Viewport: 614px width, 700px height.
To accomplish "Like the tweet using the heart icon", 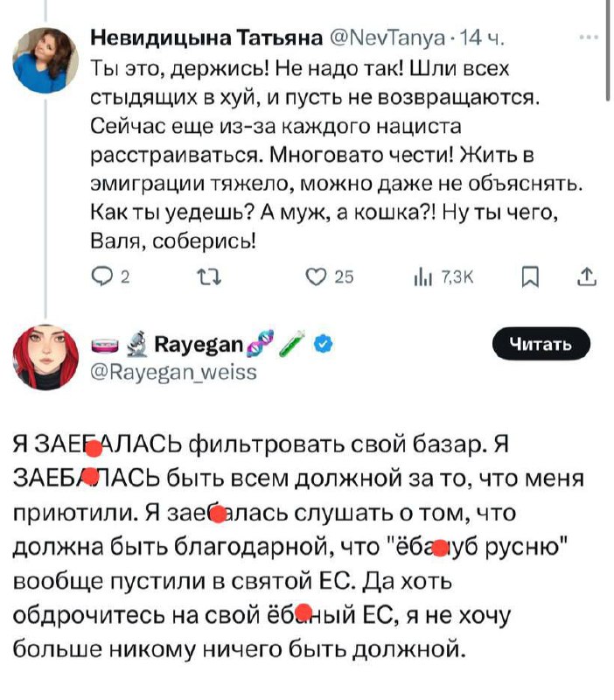I will click(317, 278).
